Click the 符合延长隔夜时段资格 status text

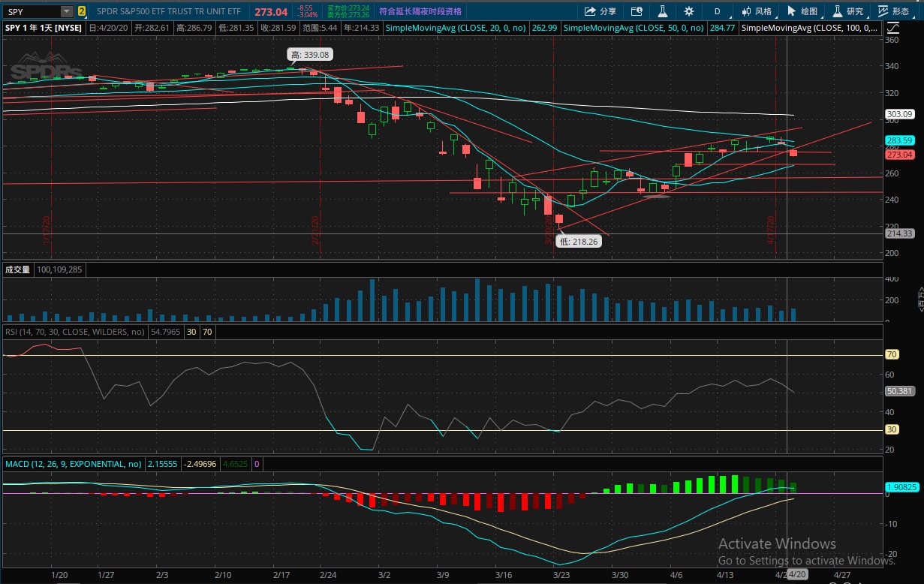pyautogui.click(x=420, y=11)
